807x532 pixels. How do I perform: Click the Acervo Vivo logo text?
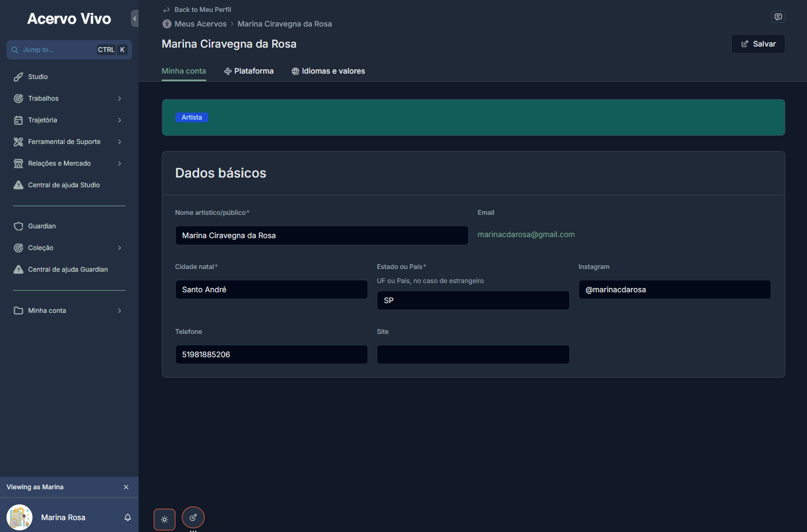pyautogui.click(x=69, y=19)
